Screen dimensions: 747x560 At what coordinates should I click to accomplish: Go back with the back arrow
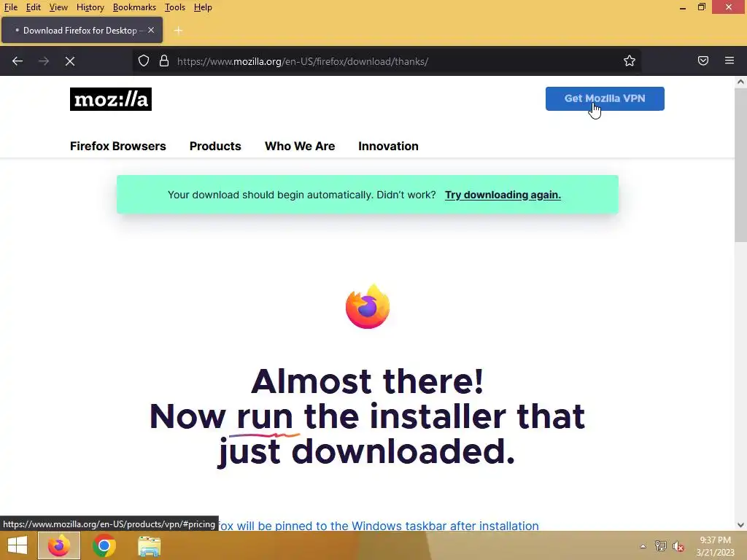tap(18, 61)
